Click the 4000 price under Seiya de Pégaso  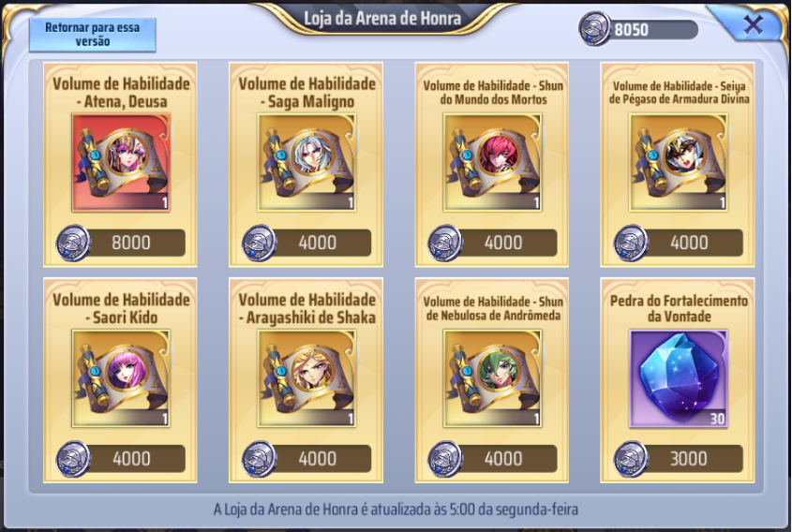[x=679, y=243]
